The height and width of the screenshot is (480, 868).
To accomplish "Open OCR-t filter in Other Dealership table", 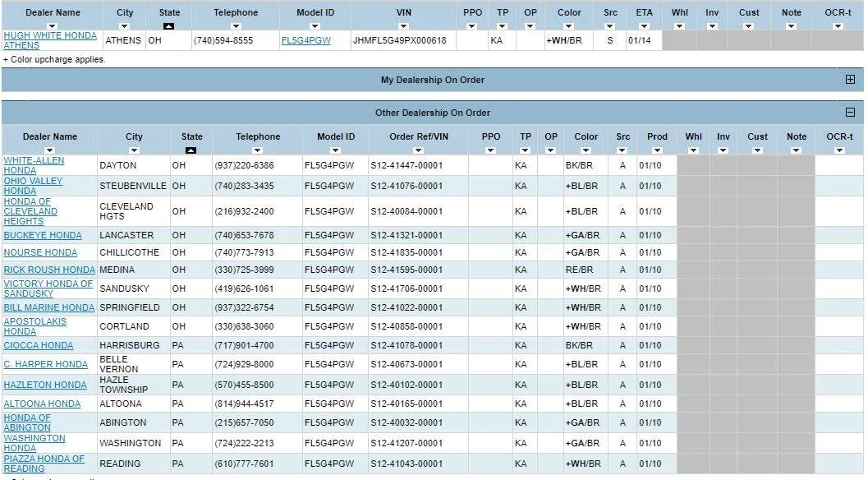I will point(839,150).
